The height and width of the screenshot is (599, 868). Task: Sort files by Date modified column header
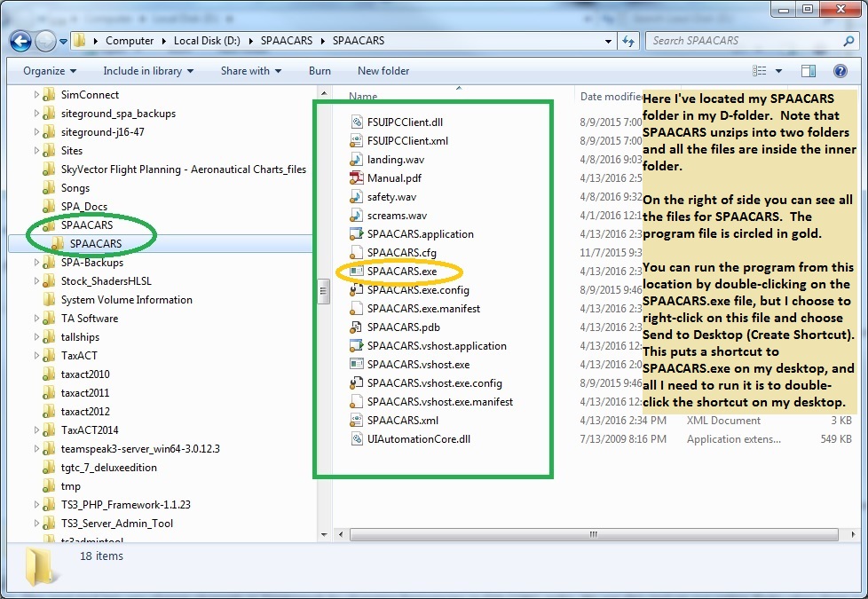tap(612, 97)
